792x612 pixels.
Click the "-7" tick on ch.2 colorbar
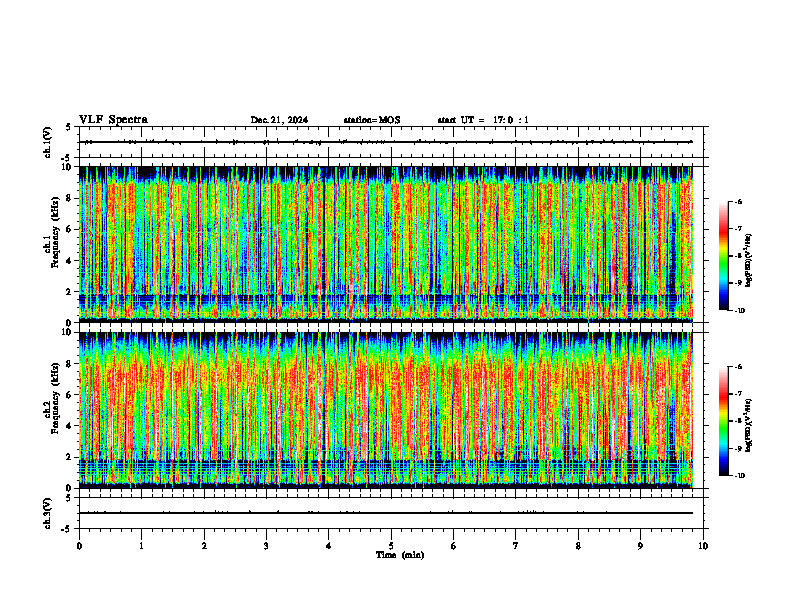click(739, 394)
